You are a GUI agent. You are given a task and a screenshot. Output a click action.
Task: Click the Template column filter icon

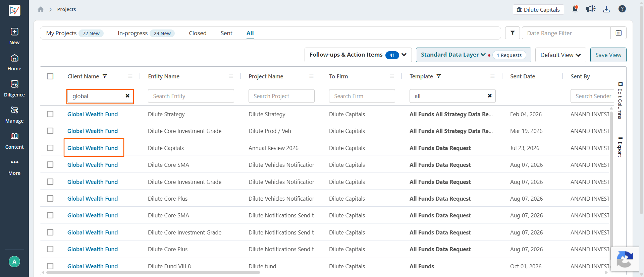(439, 76)
